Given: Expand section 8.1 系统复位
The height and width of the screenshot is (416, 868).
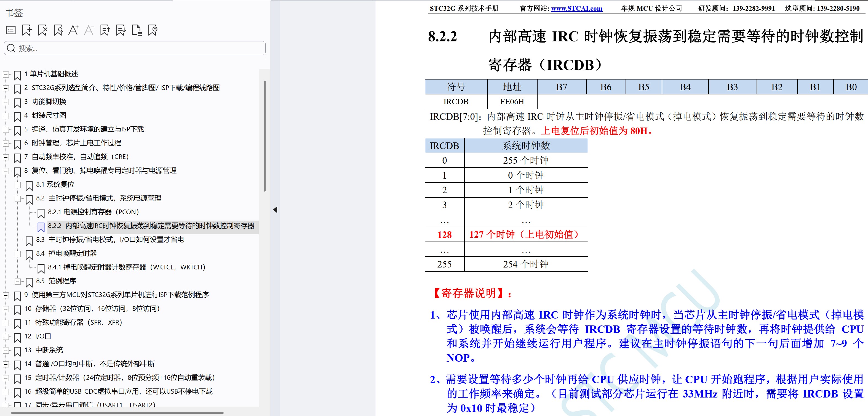Looking at the screenshot, I should click(x=18, y=185).
